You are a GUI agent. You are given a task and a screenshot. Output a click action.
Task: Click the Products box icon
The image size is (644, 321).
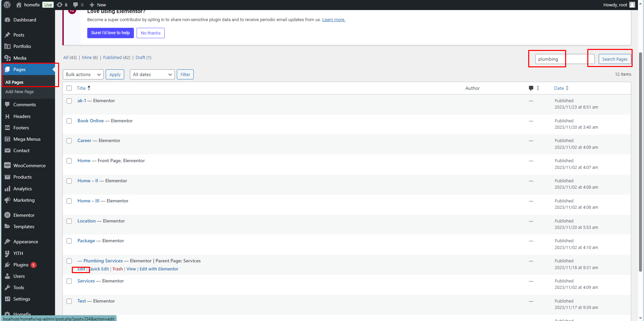click(7, 177)
